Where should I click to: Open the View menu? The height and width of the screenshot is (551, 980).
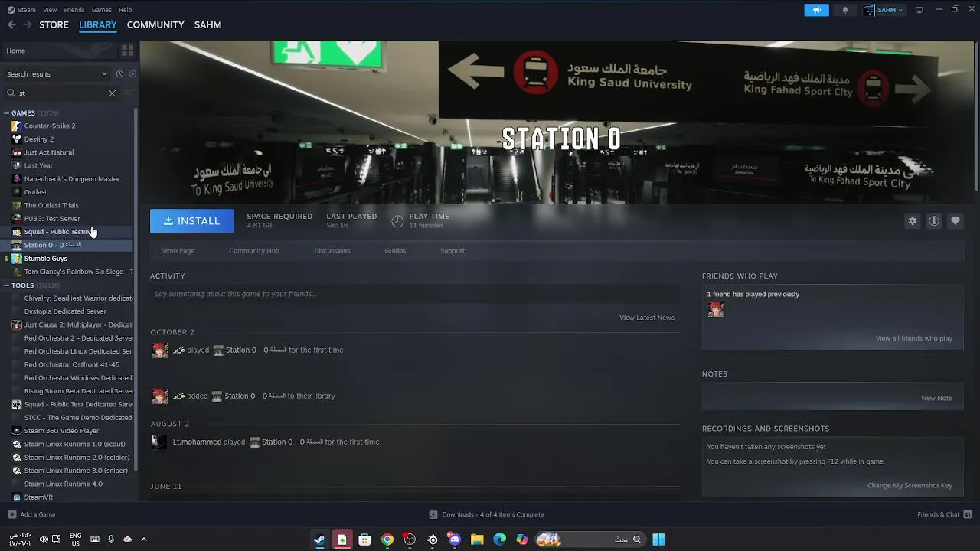pyautogui.click(x=50, y=10)
